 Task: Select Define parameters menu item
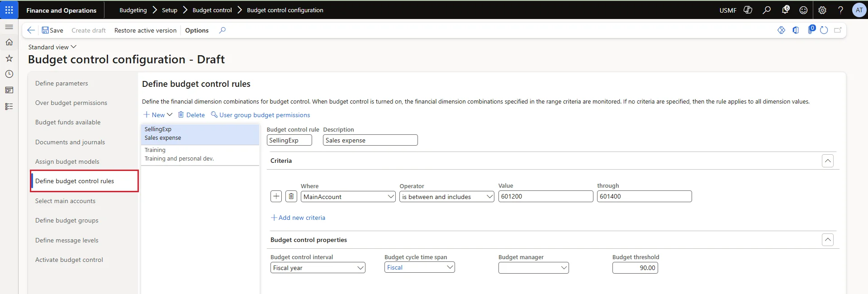point(62,83)
